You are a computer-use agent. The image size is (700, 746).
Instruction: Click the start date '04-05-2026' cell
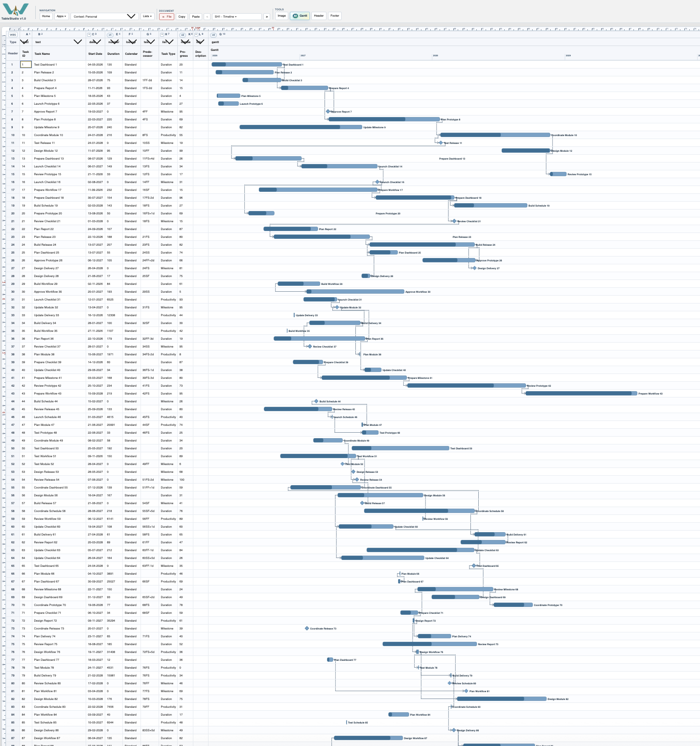(95, 65)
